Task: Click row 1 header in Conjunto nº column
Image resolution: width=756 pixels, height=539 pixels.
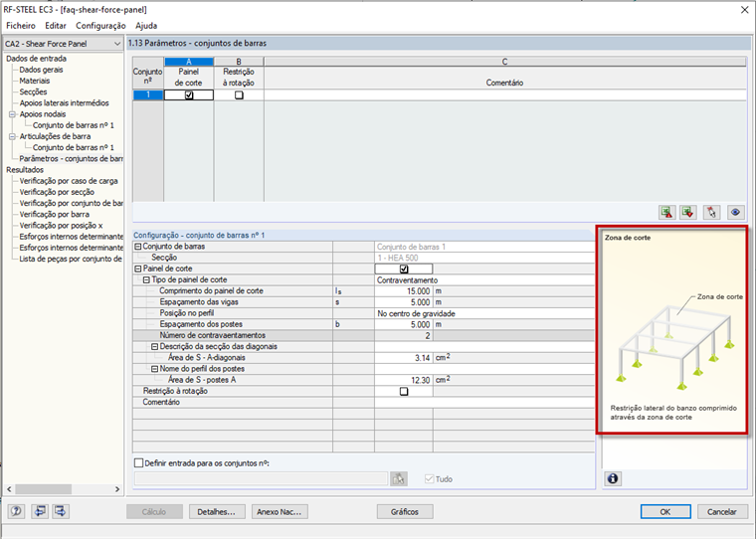Action: tap(148, 95)
